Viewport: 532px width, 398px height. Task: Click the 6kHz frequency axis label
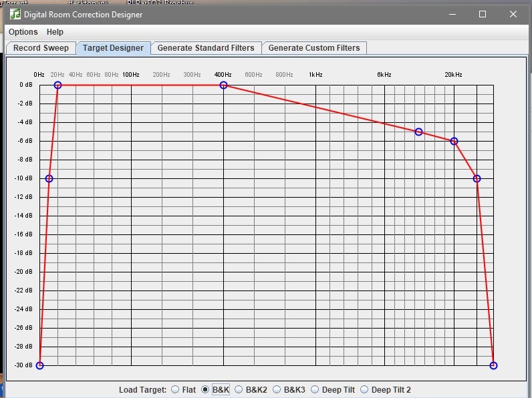click(x=384, y=75)
